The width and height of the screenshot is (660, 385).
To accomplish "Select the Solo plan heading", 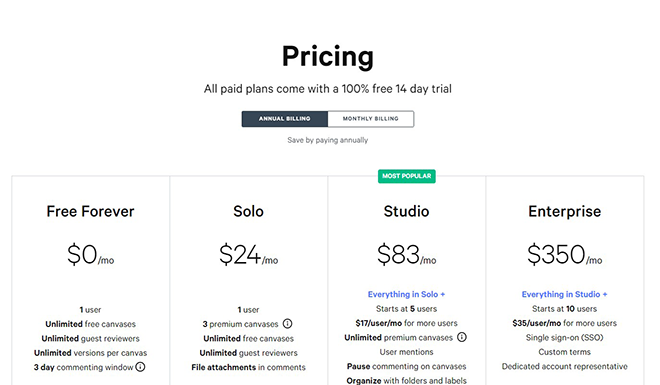I will pos(248,211).
